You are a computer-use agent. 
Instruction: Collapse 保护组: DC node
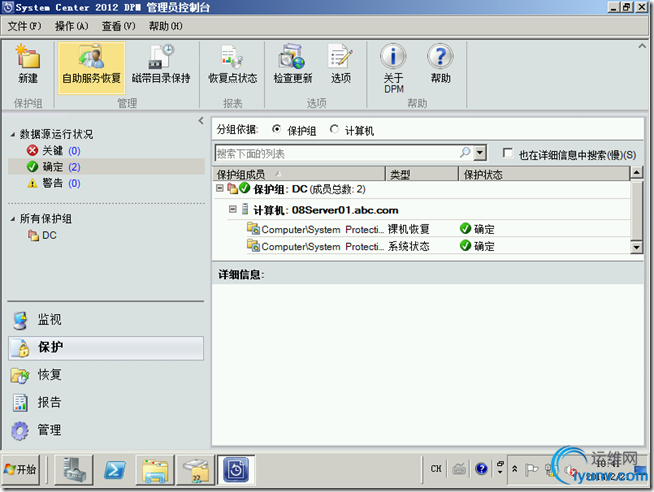pos(219,188)
